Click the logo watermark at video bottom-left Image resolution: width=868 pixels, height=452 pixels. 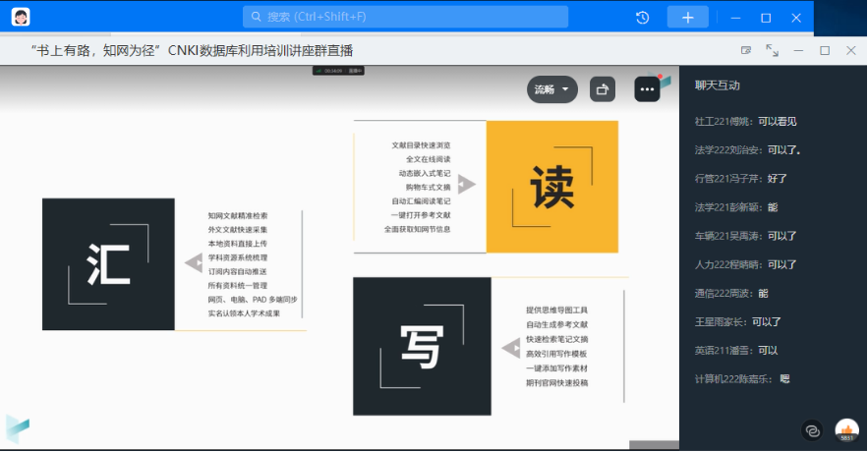(x=18, y=427)
